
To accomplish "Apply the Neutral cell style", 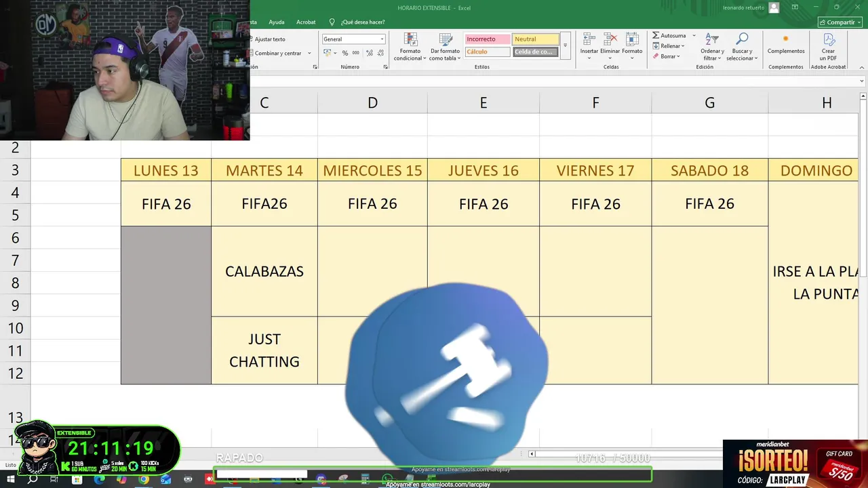I will click(536, 39).
